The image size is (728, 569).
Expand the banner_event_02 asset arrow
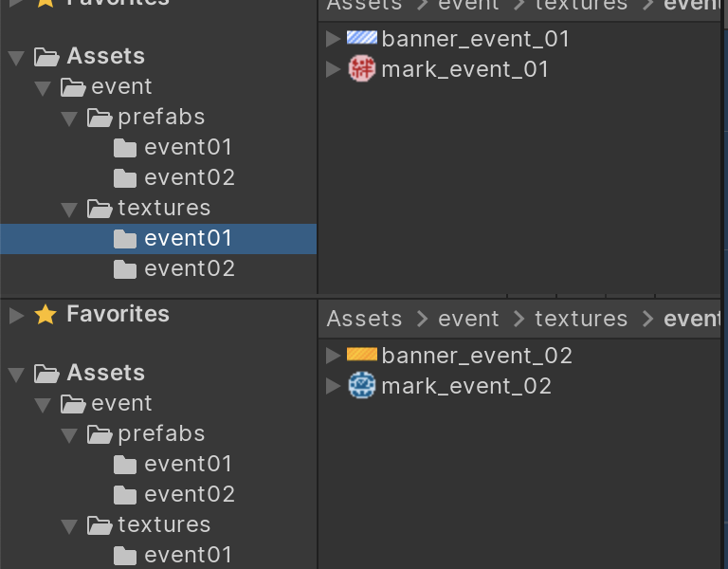click(333, 356)
